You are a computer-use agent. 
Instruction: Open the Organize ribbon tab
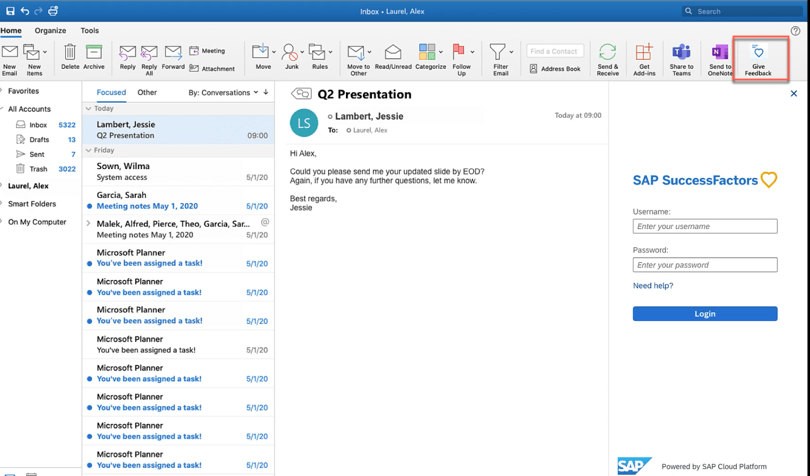click(50, 31)
